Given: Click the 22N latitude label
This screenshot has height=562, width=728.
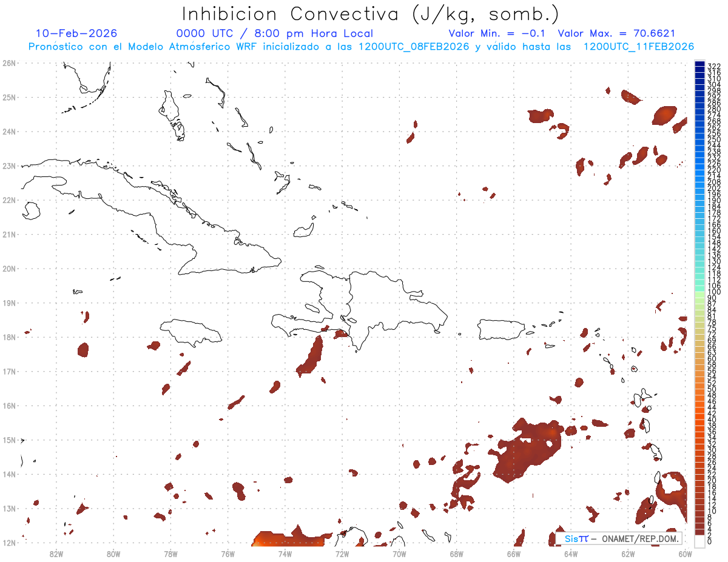Looking at the screenshot, I should point(9,200).
